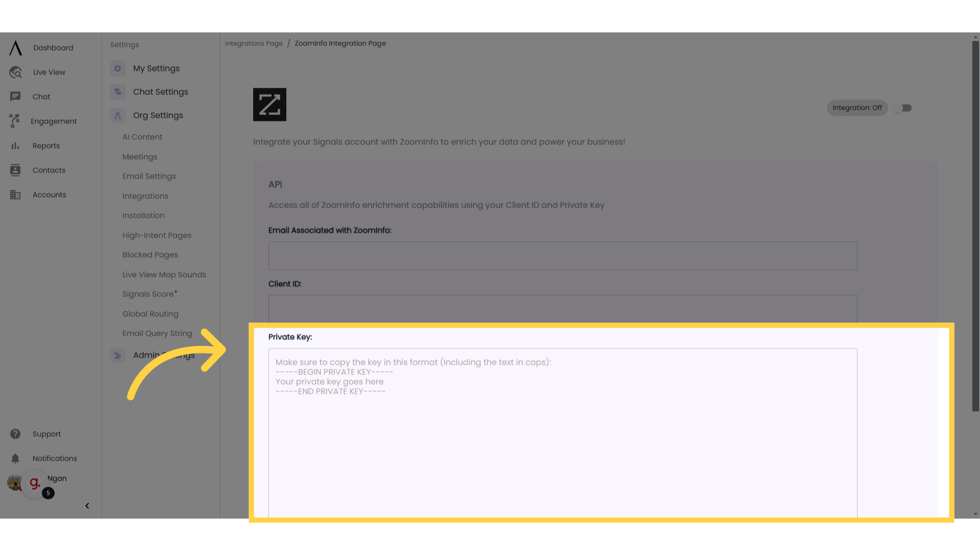Click the Chat icon in sidebar

click(15, 96)
